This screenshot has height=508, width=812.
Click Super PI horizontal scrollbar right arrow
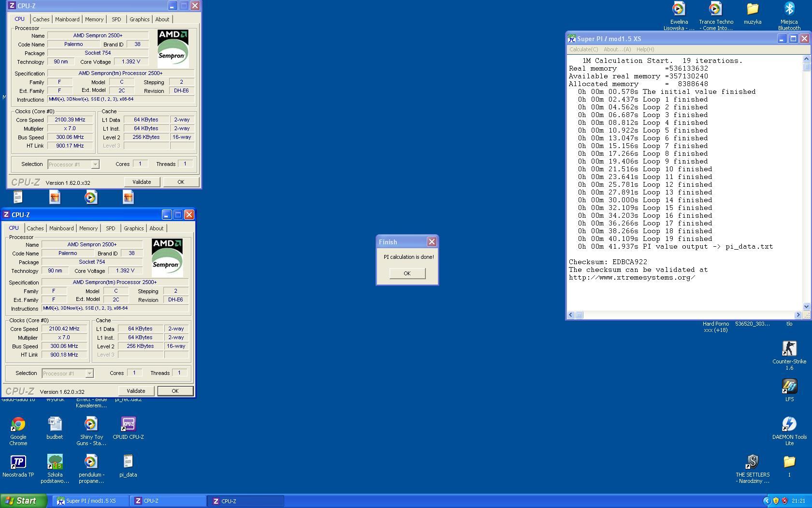pyautogui.click(x=798, y=315)
